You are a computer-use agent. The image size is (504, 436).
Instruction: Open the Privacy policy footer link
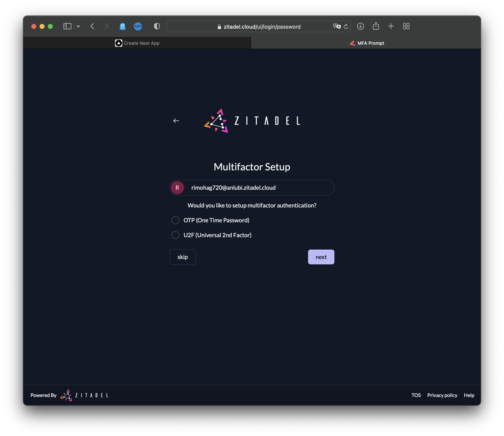[442, 395]
